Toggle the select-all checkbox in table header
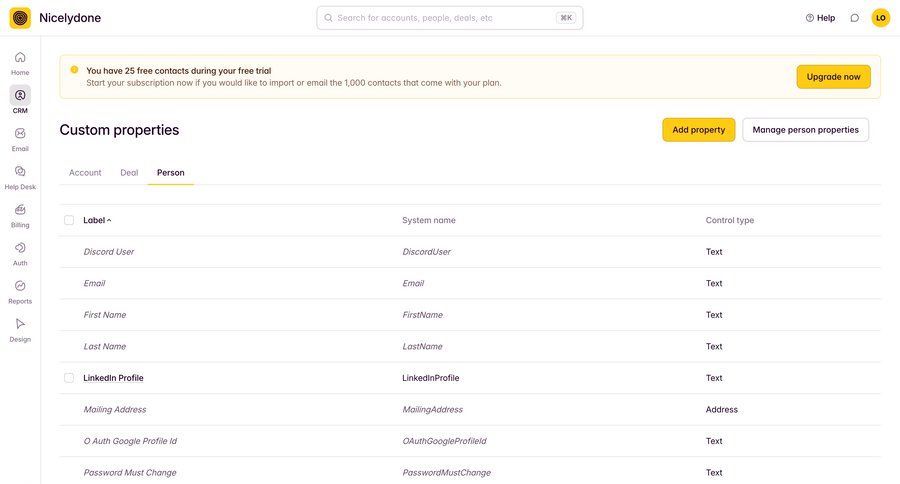 coord(69,220)
